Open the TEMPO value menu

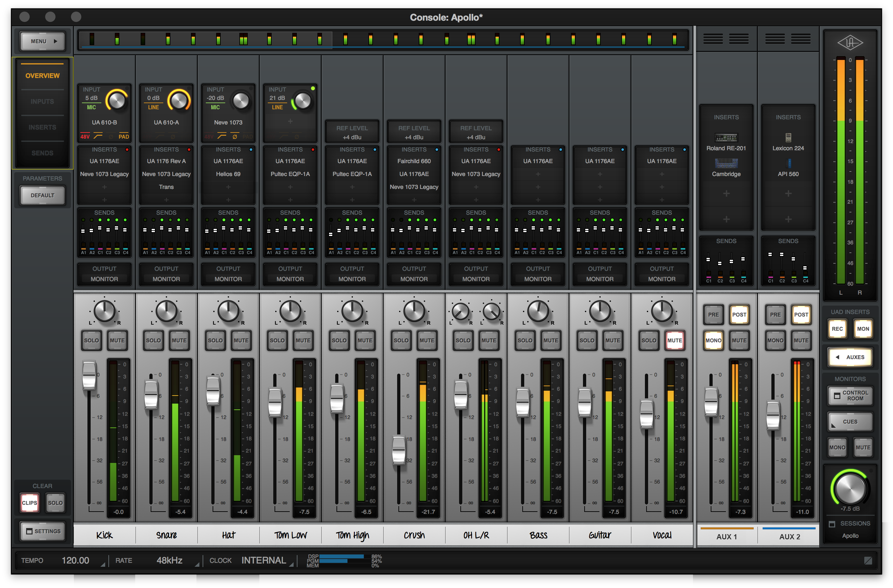tap(75, 560)
